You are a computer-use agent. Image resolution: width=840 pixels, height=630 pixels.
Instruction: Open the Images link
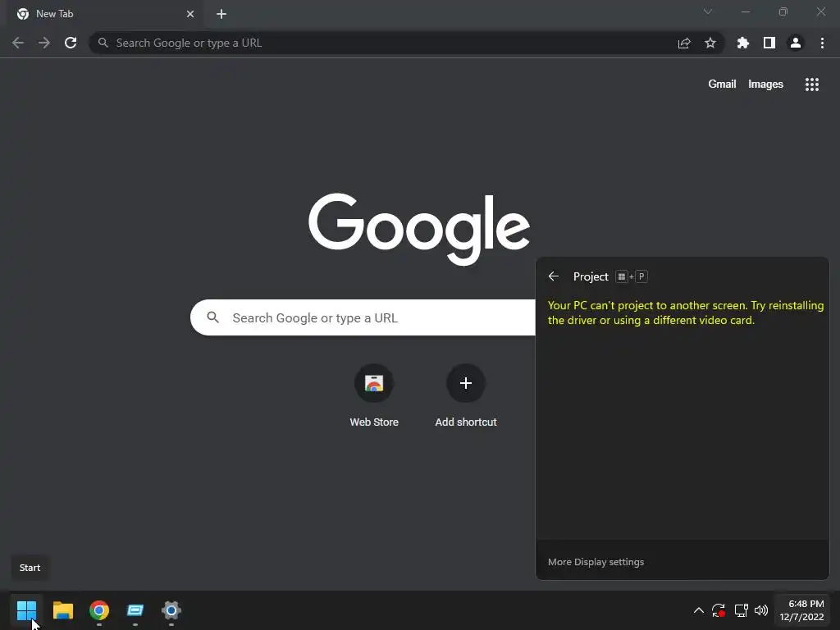765,84
